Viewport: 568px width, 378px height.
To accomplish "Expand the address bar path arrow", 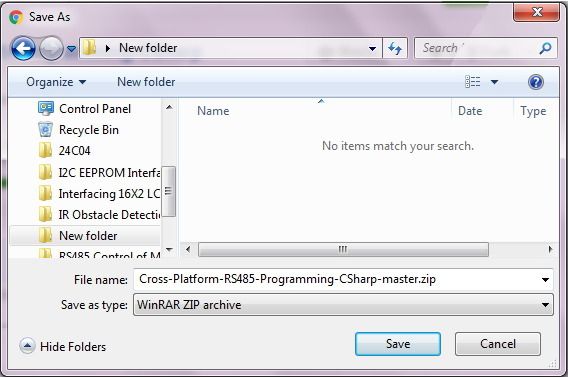I will click(x=108, y=48).
